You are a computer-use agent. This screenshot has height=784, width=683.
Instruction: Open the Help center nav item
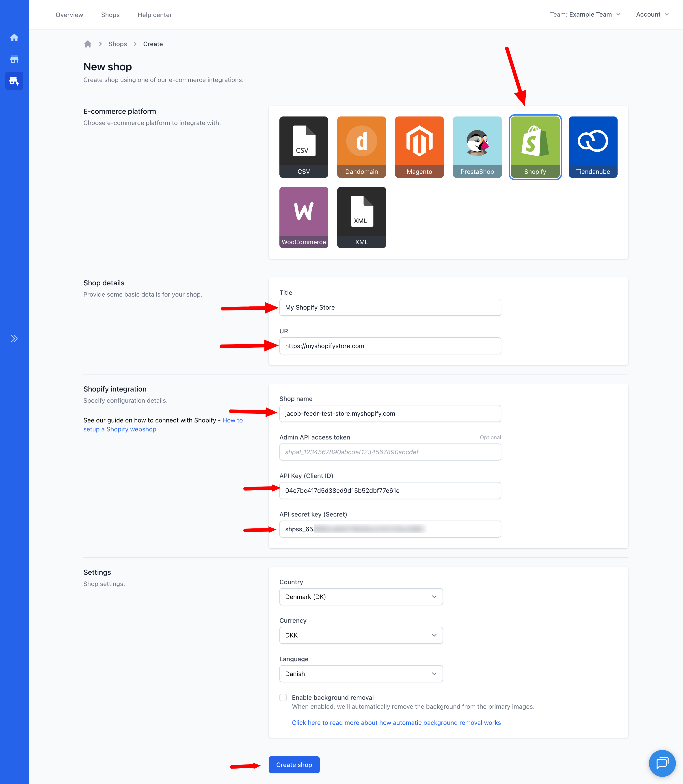click(x=154, y=15)
